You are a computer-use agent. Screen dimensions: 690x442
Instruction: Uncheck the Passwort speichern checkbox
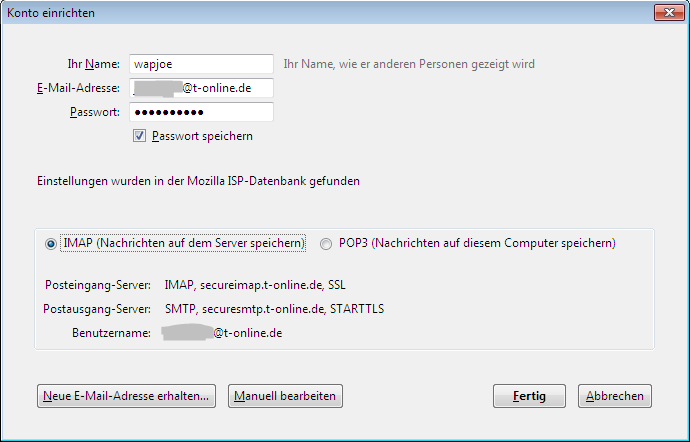pos(139,136)
